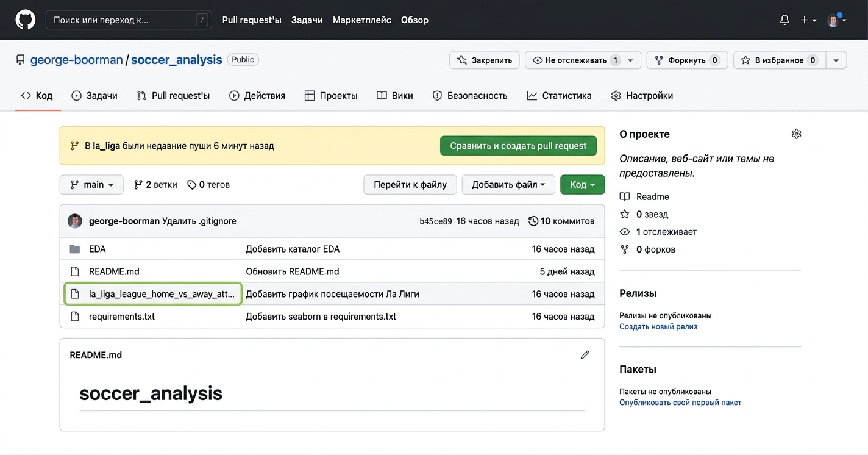Go to Маркетплейс in the header
This screenshot has width=868, height=455.
pos(362,20)
